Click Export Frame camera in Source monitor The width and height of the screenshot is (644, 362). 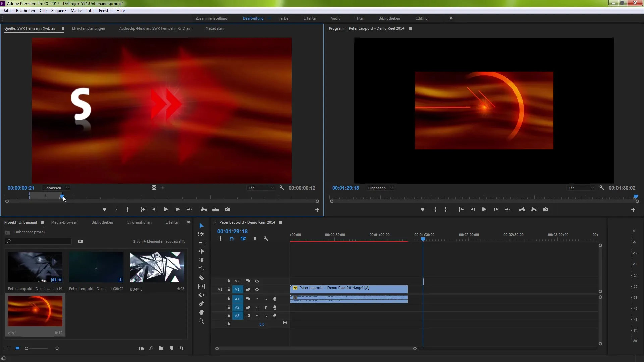click(227, 209)
